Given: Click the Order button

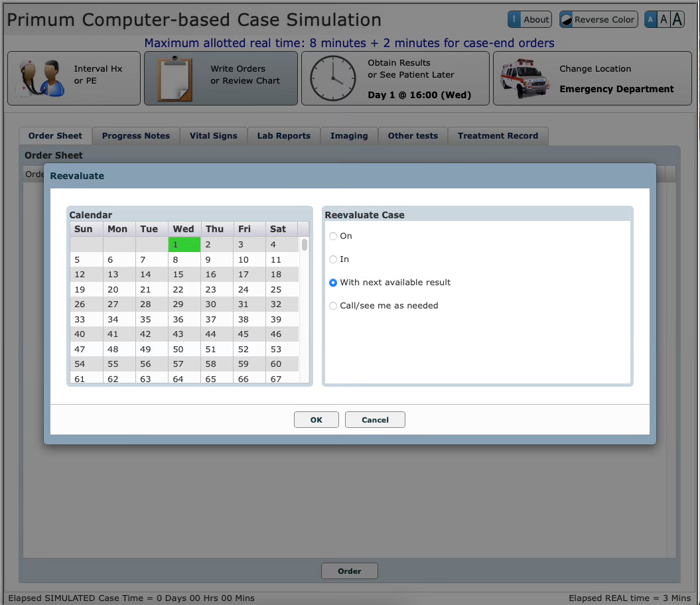Looking at the screenshot, I should (x=349, y=571).
